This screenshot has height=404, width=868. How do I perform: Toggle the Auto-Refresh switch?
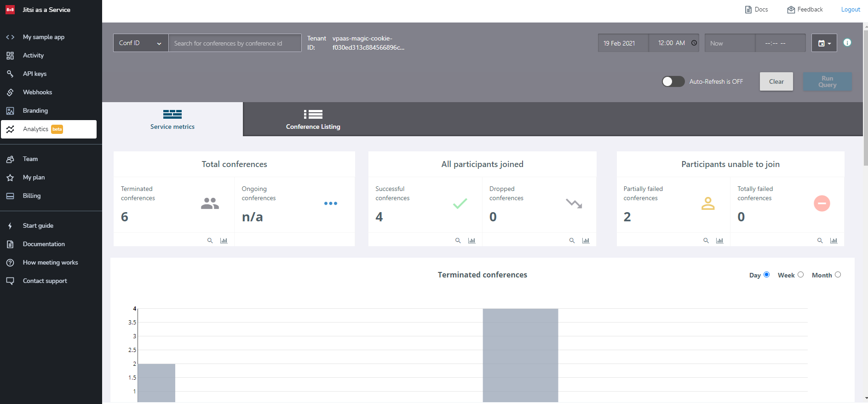pos(673,81)
